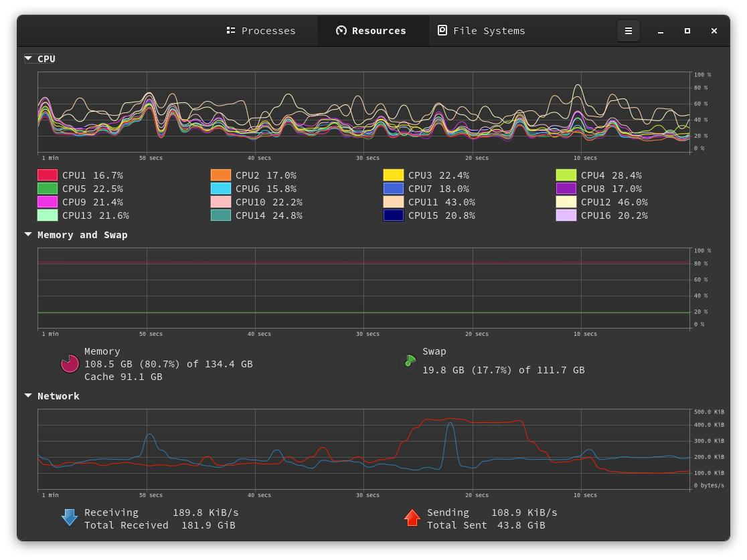Click the Resources gauge icon
This screenshot has height=560, width=747.
tap(341, 30)
